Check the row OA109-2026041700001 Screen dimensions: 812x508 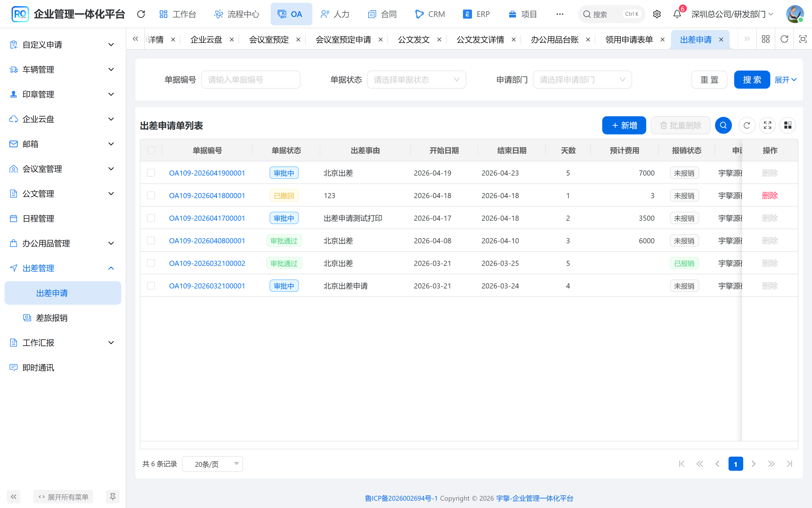pyautogui.click(x=151, y=218)
